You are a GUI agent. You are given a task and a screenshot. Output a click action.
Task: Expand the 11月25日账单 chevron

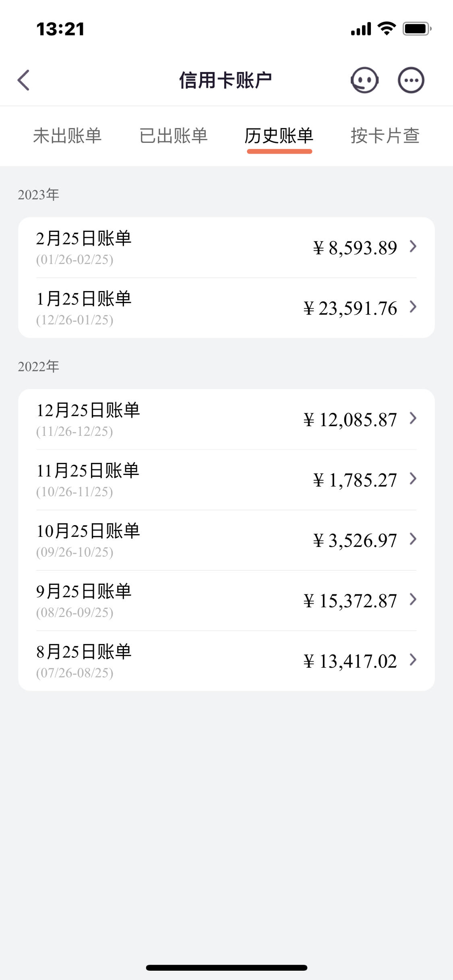click(x=413, y=479)
